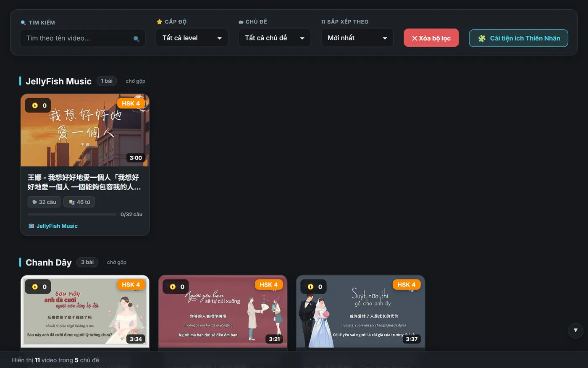Click the sort arrows icon beside SẮP XẾP THEO
Image resolution: width=588 pixels, height=368 pixels.
pos(323,22)
